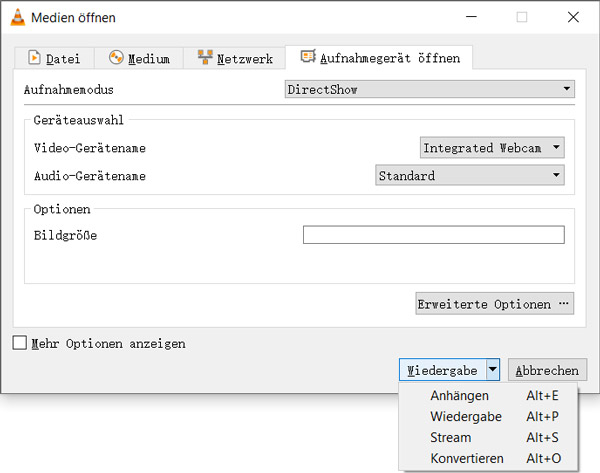Viewport: 600px width, 473px height.
Task: Select the Netzwerk tab
Action: [235, 58]
